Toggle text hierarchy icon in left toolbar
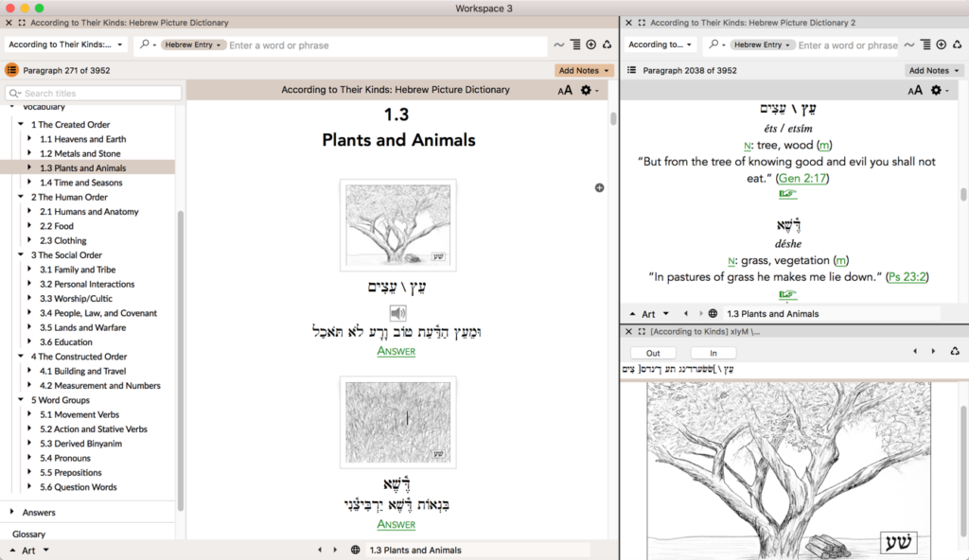Viewport: 969px width, 560px height. point(575,44)
